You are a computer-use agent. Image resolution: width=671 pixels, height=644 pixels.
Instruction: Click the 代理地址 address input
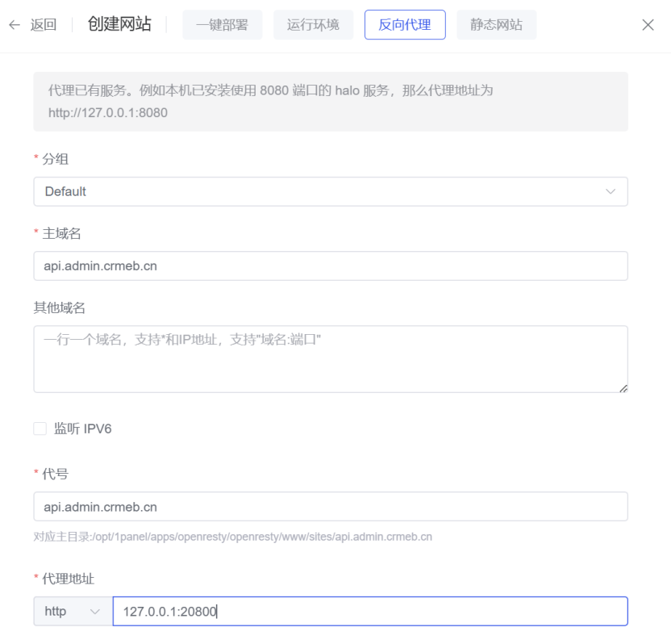coord(371,611)
